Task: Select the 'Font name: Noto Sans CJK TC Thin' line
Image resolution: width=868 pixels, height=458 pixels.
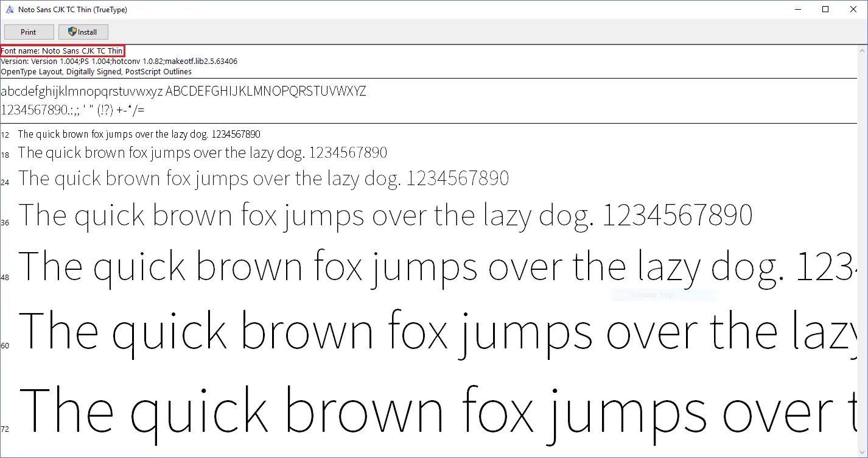Action: point(62,51)
